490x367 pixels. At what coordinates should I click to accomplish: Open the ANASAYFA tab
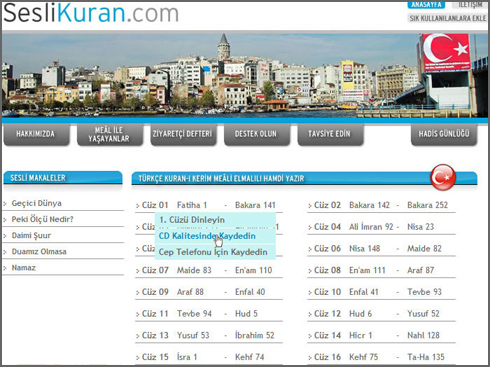coord(426,5)
